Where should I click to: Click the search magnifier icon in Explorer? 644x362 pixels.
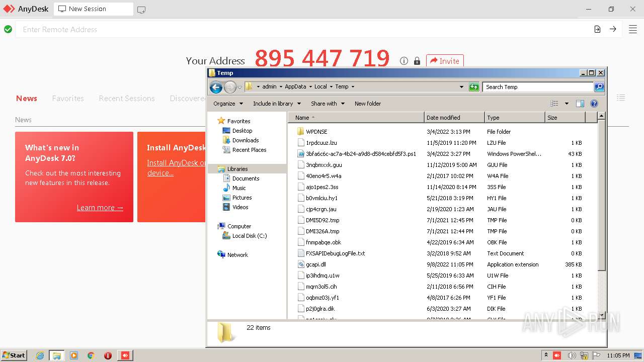click(x=599, y=87)
